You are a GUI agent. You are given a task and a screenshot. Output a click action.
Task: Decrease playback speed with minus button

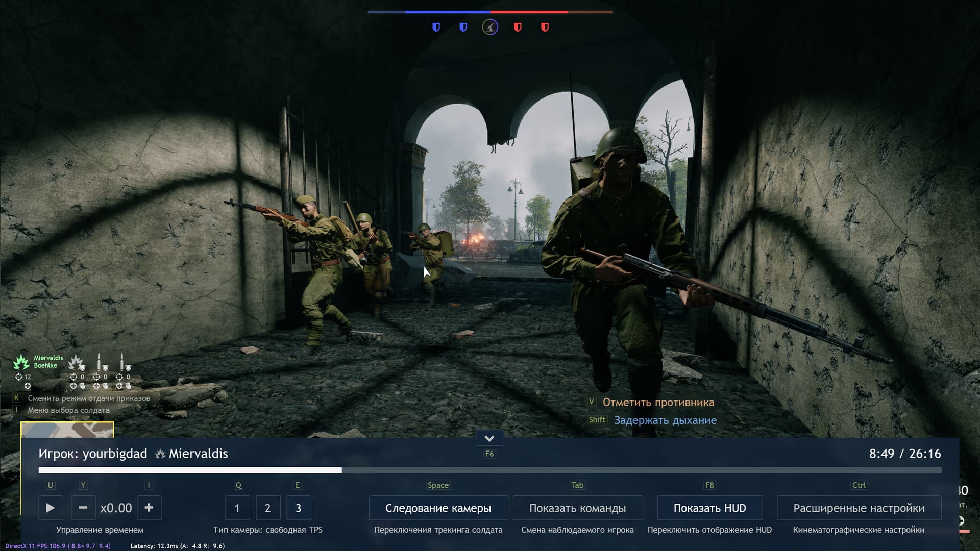pos(83,508)
